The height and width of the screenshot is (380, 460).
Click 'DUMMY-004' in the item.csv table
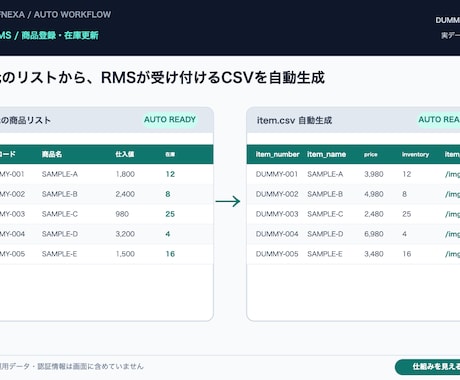[x=277, y=234]
